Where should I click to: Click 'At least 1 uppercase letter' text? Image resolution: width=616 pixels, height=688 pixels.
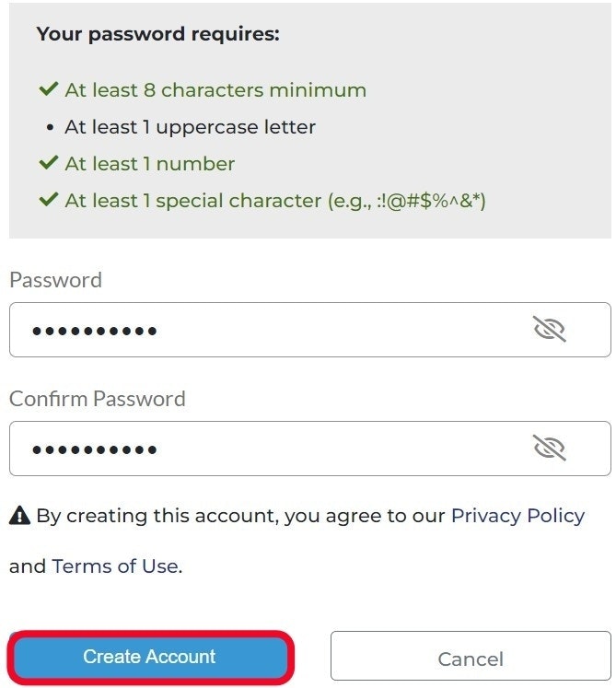click(x=190, y=127)
